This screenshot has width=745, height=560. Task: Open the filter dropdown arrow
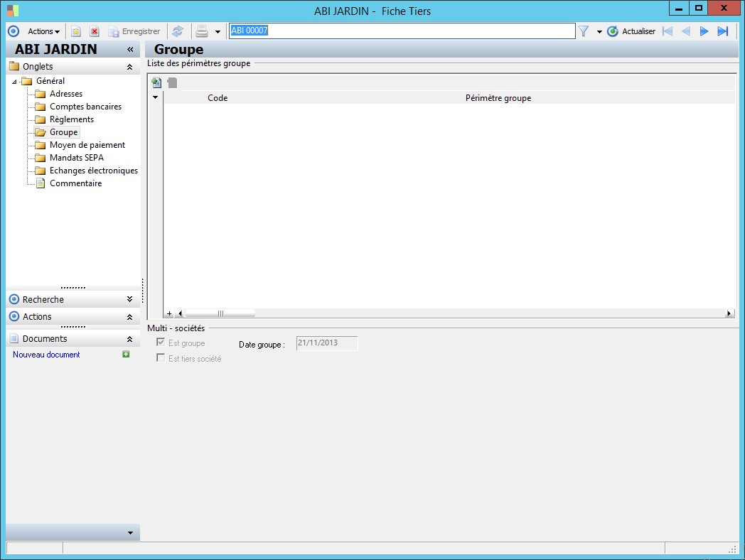point(599,32)
